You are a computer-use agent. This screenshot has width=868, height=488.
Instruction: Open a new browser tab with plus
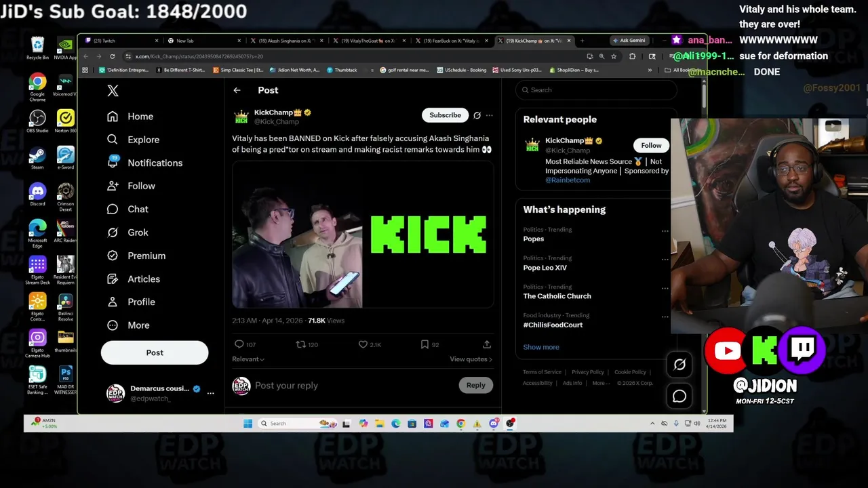(x=582, y=41)
